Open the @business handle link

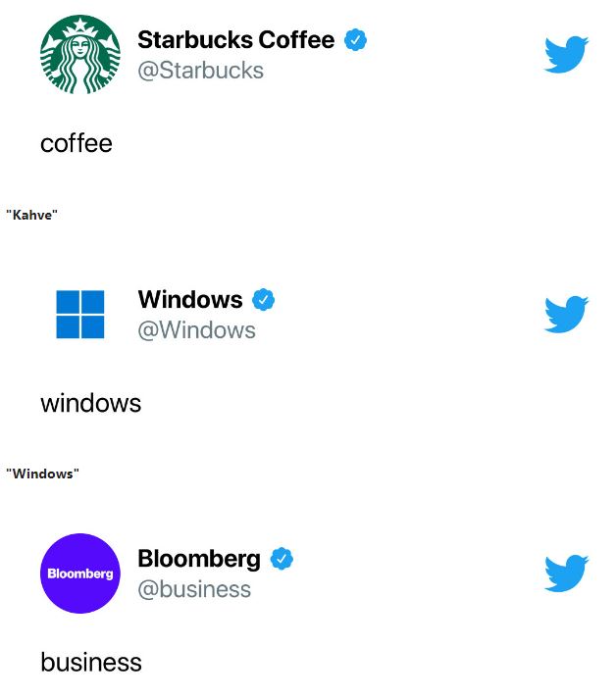pyautogui.click(x=194, y=589)
